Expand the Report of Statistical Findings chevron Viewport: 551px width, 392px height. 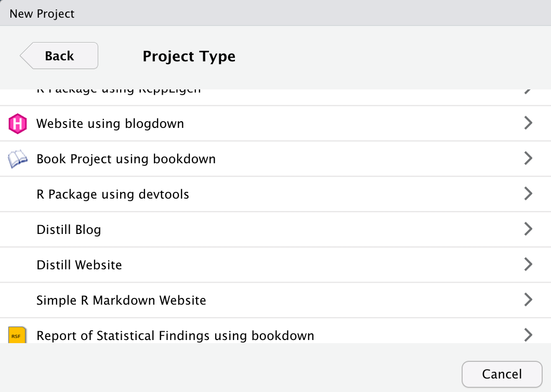coord(528,335)
